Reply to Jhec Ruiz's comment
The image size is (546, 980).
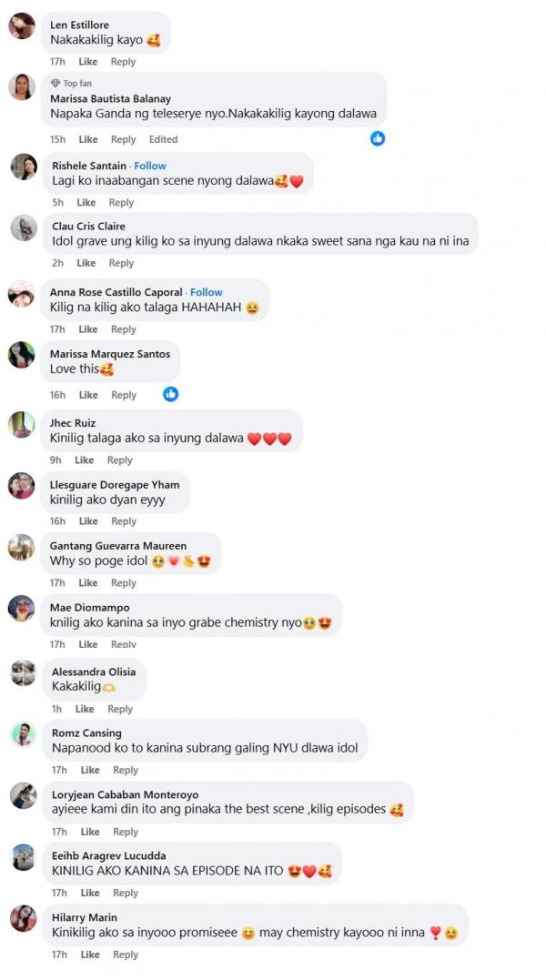click(119, 460)
